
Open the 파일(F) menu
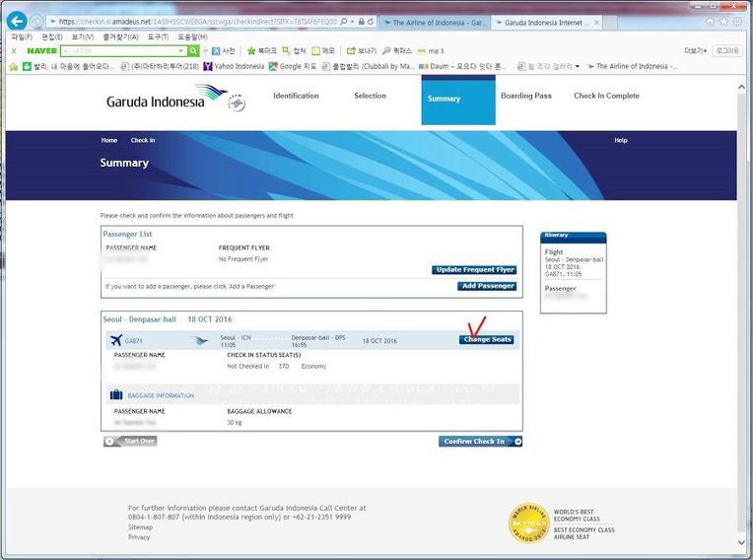[x=22, y=37]
